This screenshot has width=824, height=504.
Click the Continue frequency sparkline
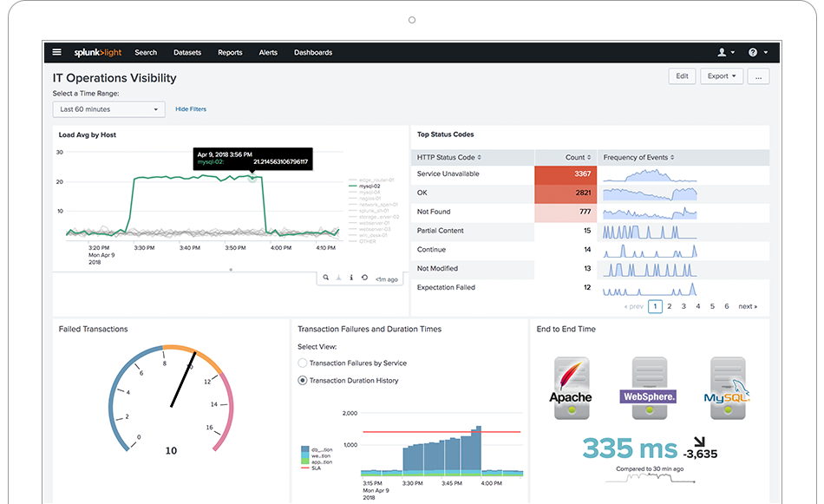[650, 250]
